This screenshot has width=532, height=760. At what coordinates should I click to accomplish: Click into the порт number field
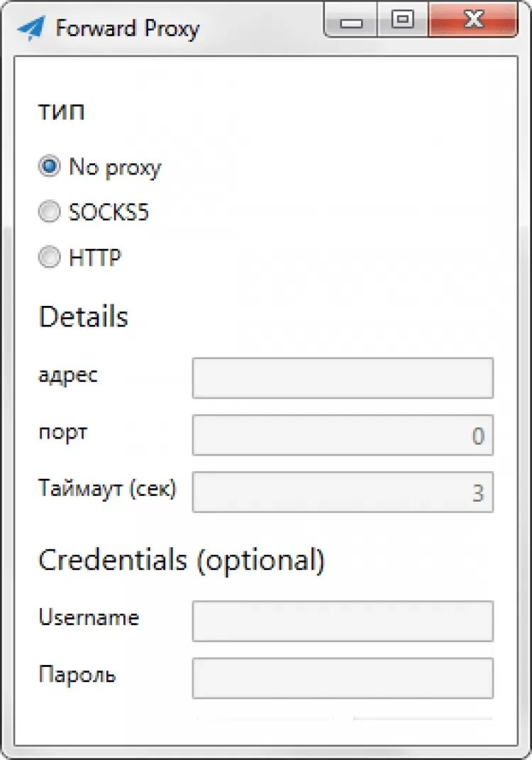(342, 435)
